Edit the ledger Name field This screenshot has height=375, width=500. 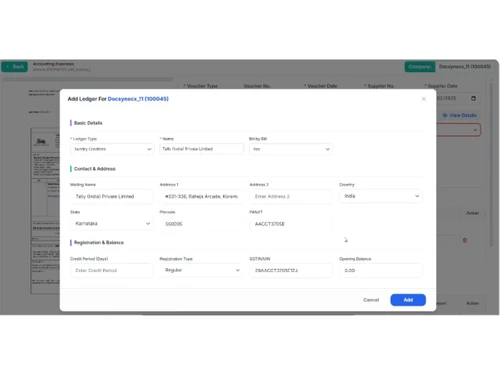pos(202,149)
